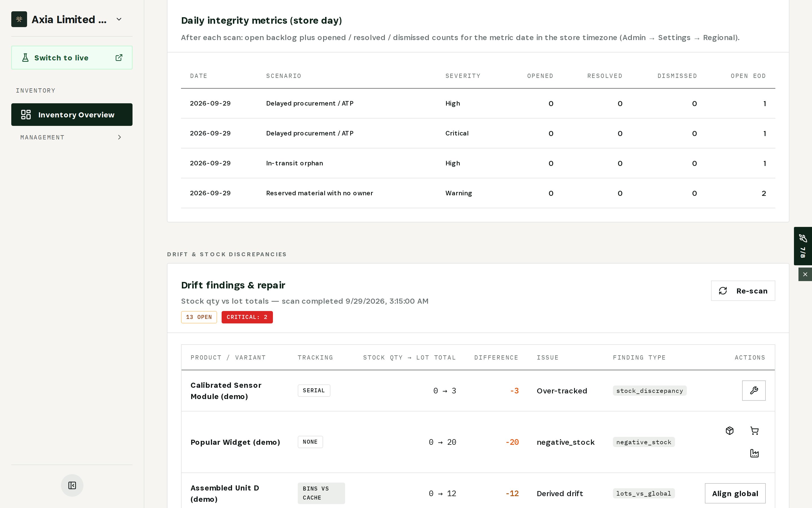This screenshot has width=812, height=508.
Task: Click Reserved material with no owner row
Action: (478, 193)
